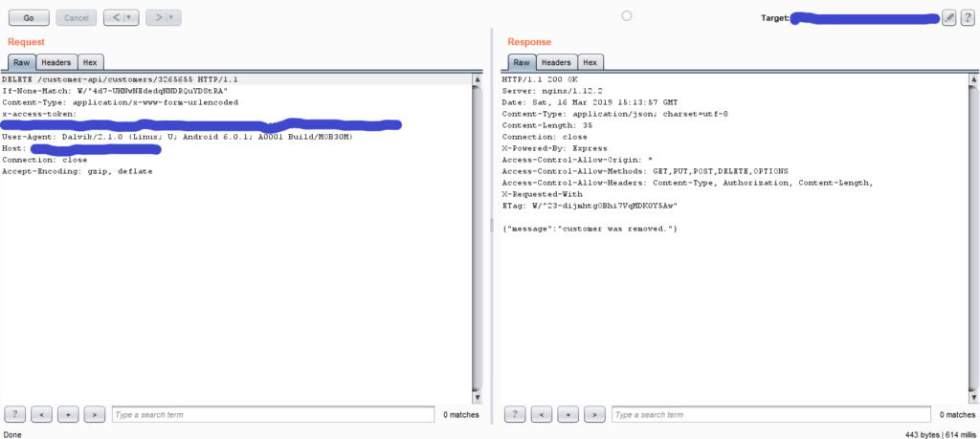Click the response search term field

(771, 414)
